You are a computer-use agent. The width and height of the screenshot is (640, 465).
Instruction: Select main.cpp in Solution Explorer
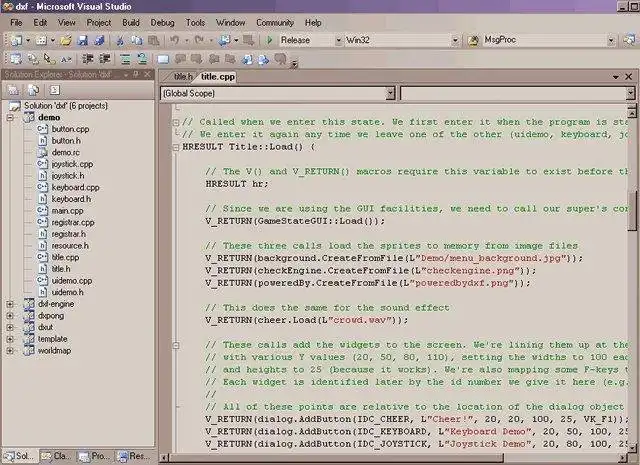[x=67, y=211]
